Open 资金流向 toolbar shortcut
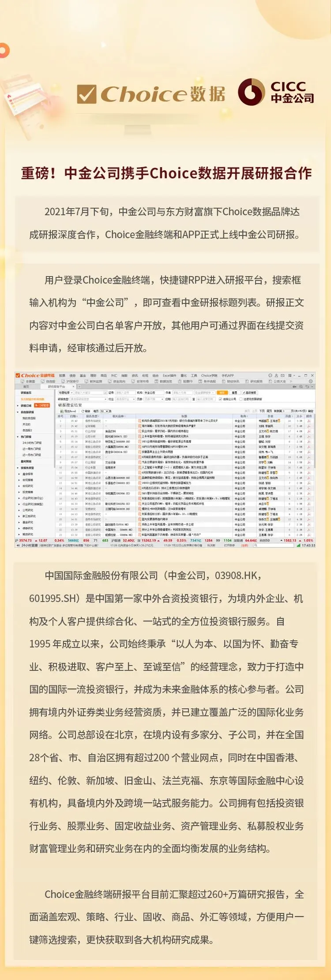The height and width of the screenshot is (980, 331). click(x=117, y=381)
